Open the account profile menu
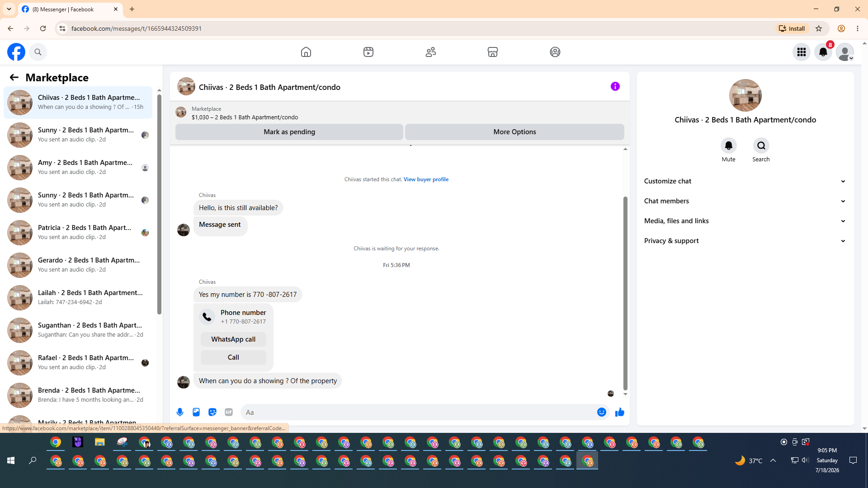 [x=845, y=52]
